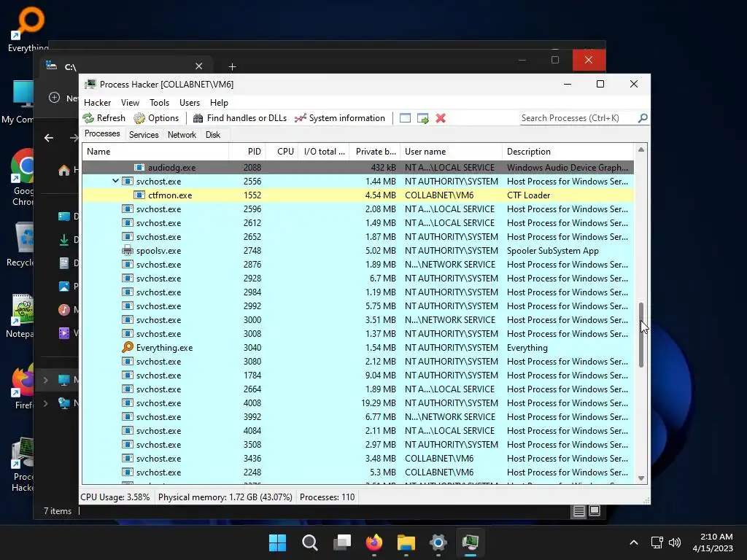
Task: Sort by Private bytes column header
Action: (375, 152)
